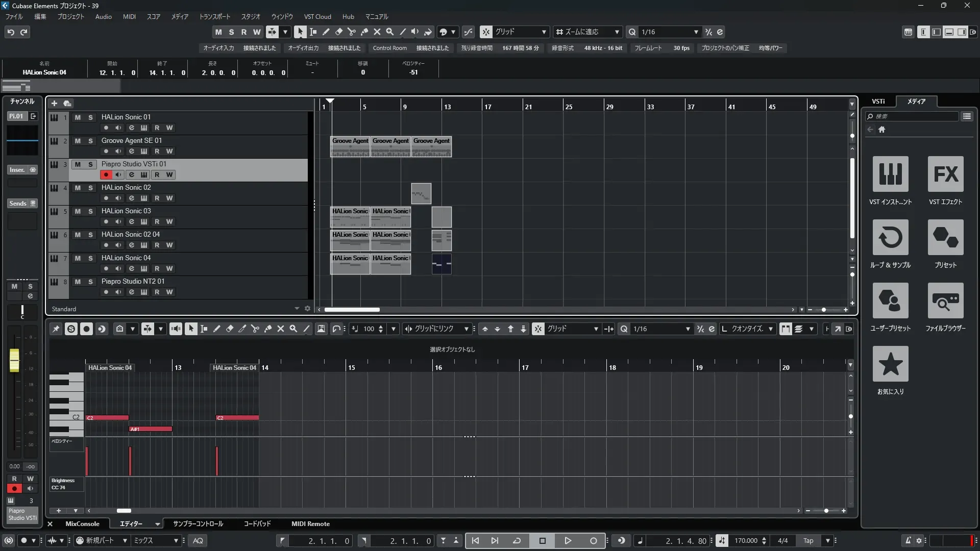The height and width of the screenshot is (551, 980).
Task: Open Loops & Samples media tile
Action: pyautogui.click(x=890, y=237)
